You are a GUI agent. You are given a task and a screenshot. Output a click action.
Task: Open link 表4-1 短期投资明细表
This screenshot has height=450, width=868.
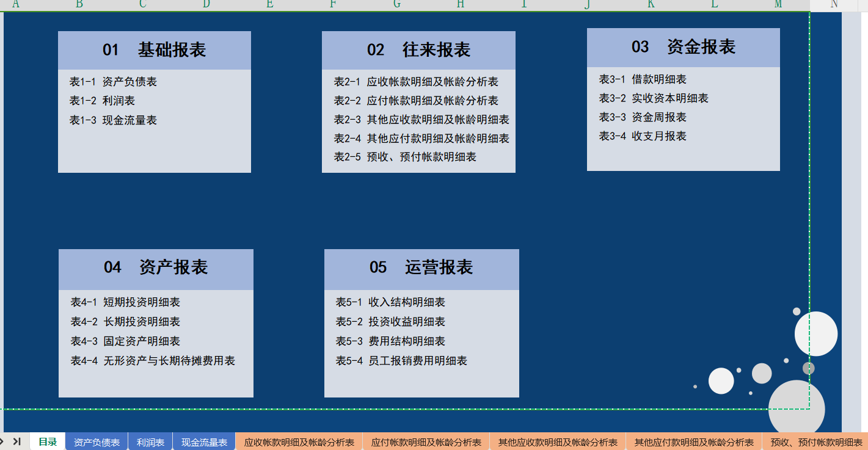tap(125, 302)
